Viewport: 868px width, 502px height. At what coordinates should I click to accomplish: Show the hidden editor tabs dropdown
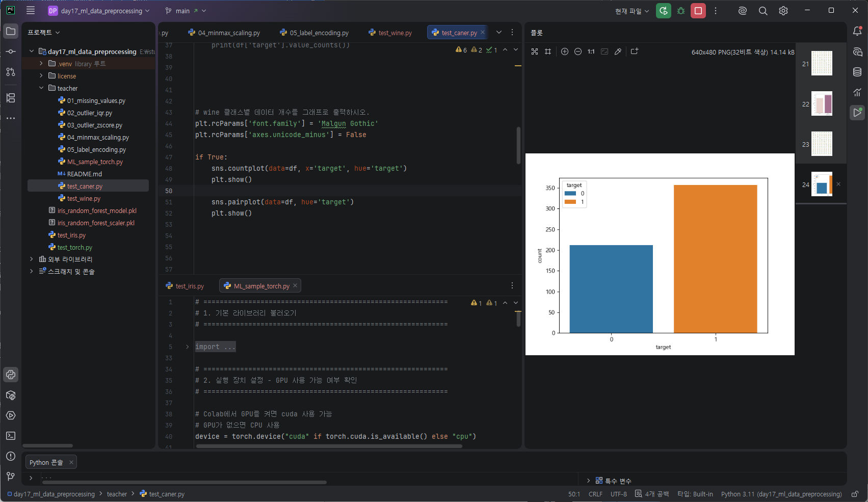point(499,32)
